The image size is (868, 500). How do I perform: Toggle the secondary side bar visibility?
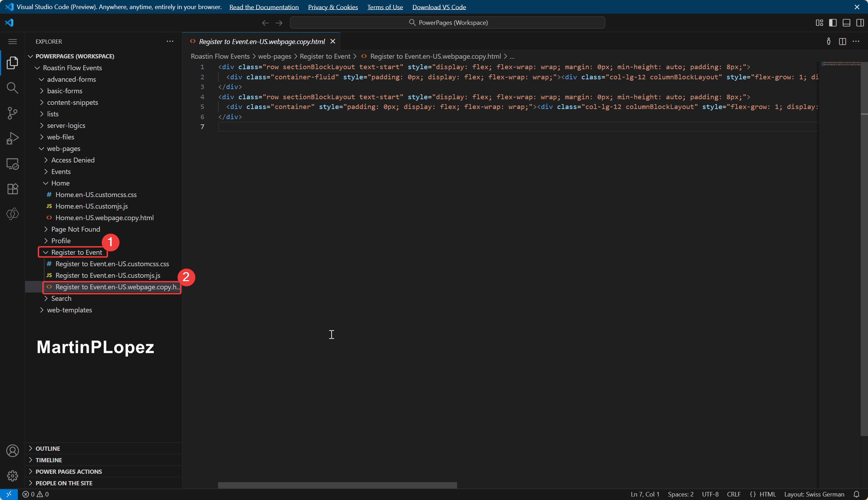860,22
